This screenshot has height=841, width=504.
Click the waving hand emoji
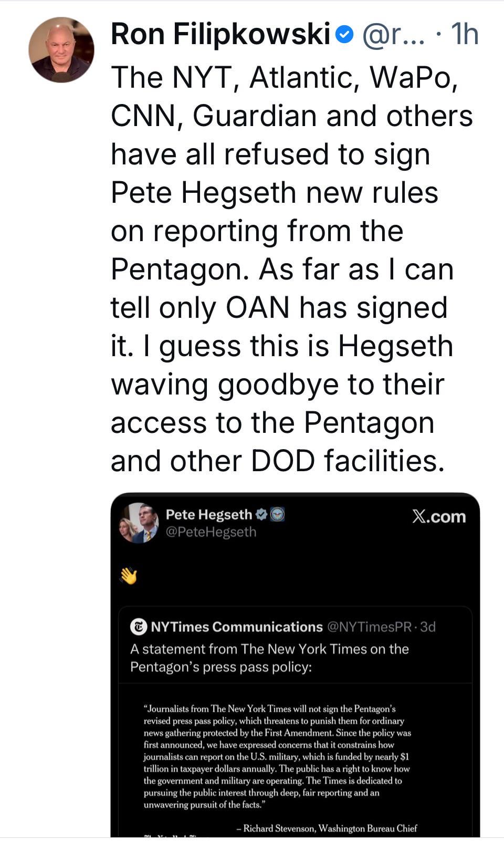(x=129, y=576)
